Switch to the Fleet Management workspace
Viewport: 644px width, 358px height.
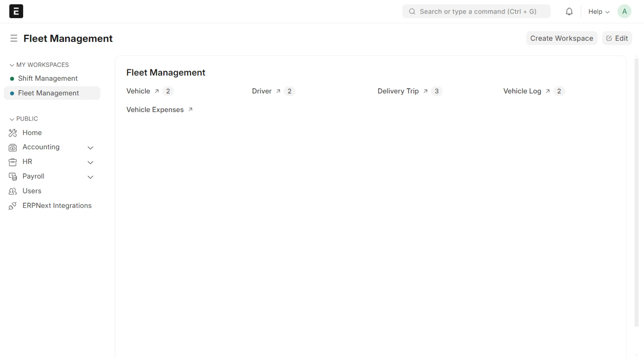[x=49, y=93]
